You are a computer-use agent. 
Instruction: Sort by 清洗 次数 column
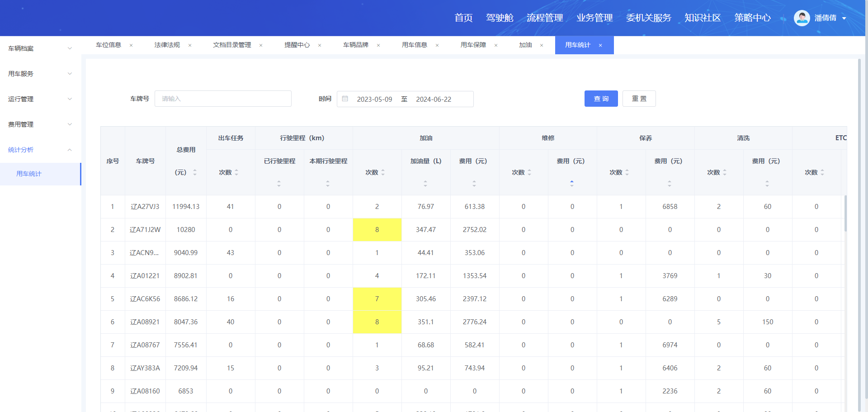(725, 172)
